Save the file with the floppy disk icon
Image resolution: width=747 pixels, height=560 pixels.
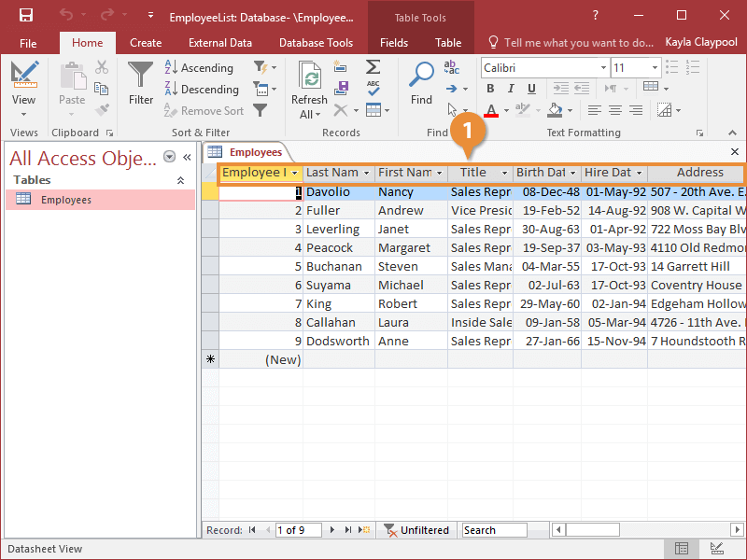(x=25, y=16)
